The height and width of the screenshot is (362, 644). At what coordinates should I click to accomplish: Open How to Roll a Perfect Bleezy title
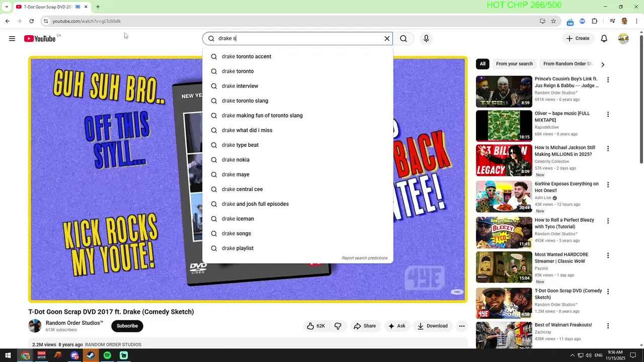[565, 223]
